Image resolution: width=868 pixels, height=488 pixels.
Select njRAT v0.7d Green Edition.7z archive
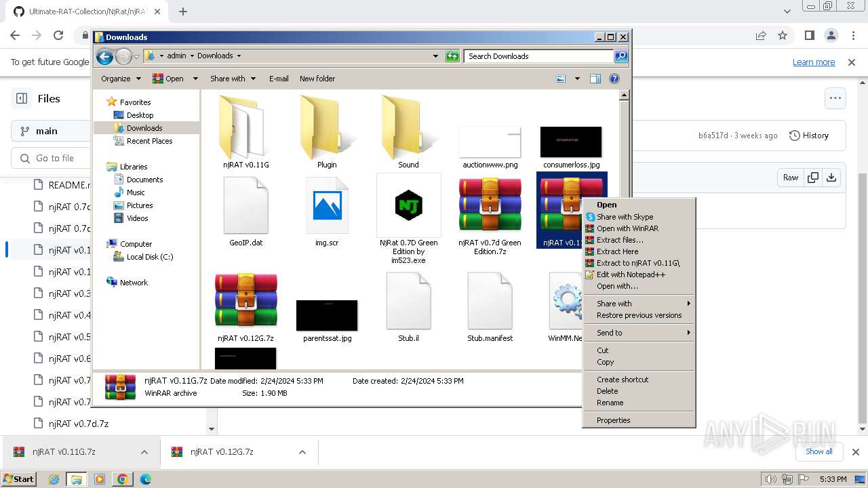[490, 205]
